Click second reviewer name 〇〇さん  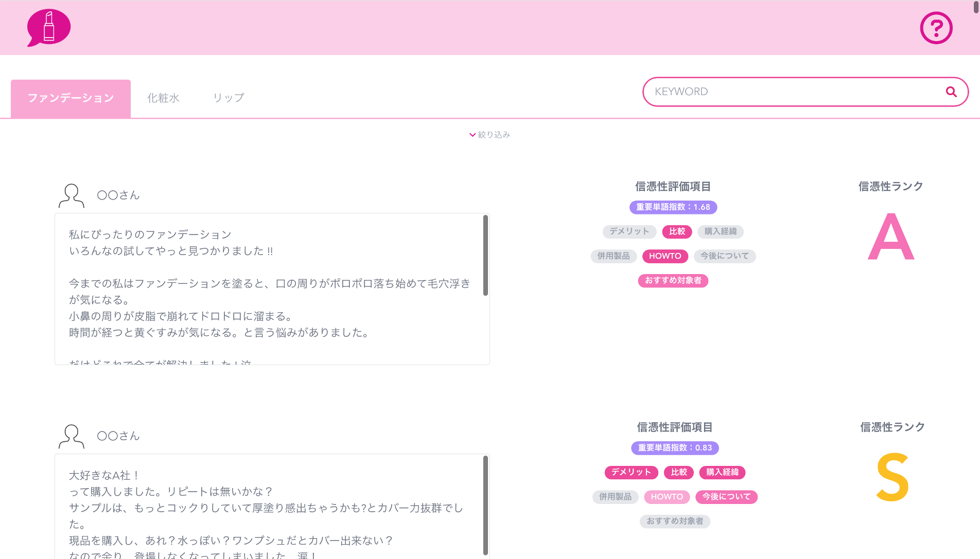click(118, 436)
